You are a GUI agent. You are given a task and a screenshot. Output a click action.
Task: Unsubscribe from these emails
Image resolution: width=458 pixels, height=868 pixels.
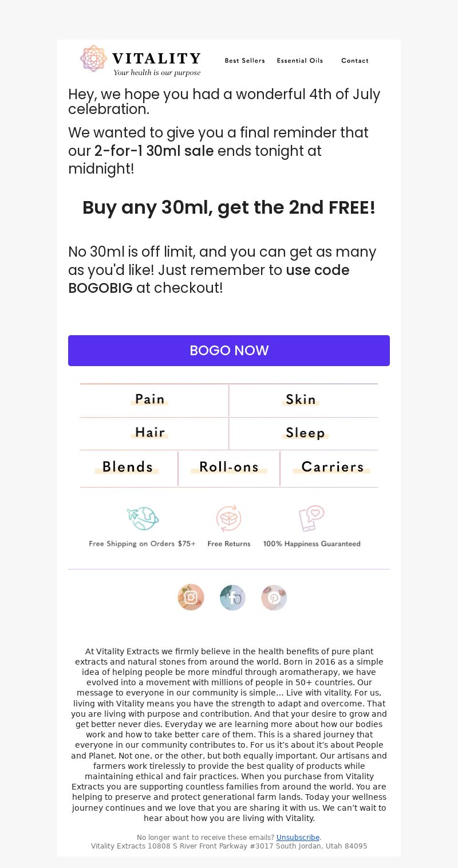(x=298, y=837)
